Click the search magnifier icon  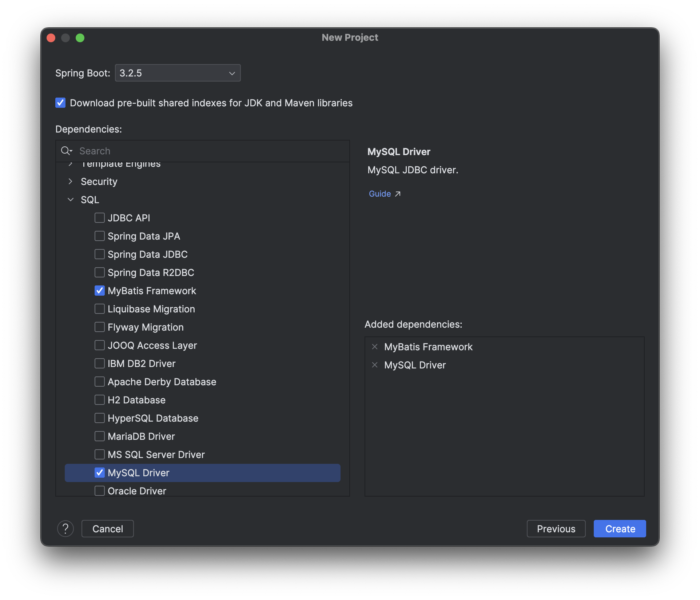click(66, 151)
